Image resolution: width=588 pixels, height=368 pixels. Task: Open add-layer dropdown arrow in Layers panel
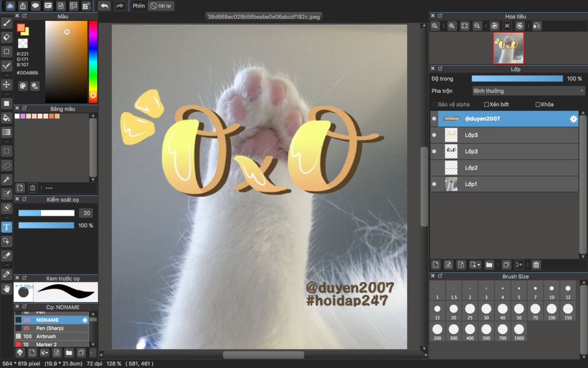point(475,264)
